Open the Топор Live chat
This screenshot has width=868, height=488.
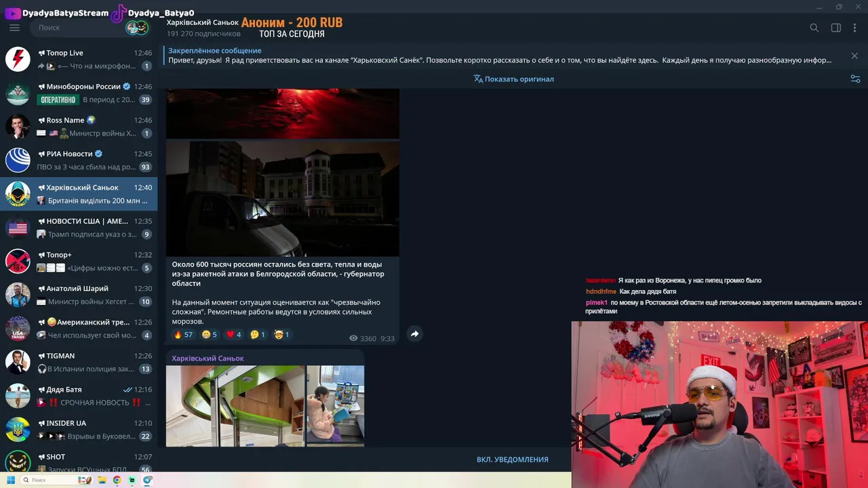79,59
